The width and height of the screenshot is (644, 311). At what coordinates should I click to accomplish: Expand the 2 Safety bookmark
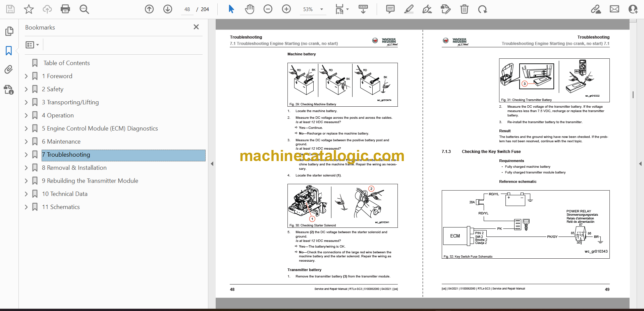(x=26, y=89)
